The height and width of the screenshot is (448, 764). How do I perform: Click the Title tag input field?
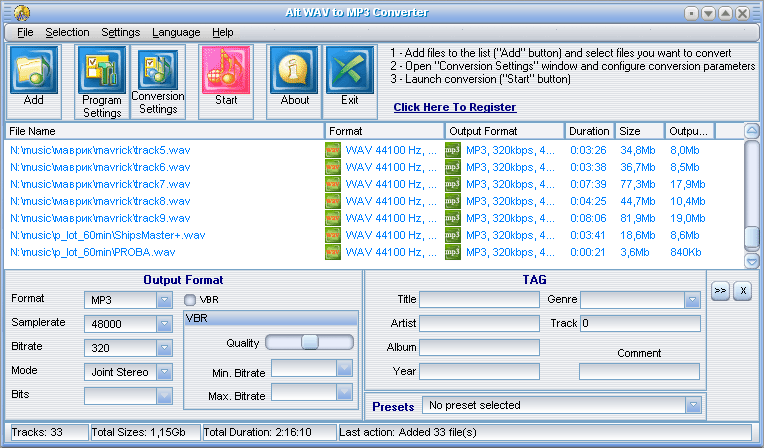479,299
